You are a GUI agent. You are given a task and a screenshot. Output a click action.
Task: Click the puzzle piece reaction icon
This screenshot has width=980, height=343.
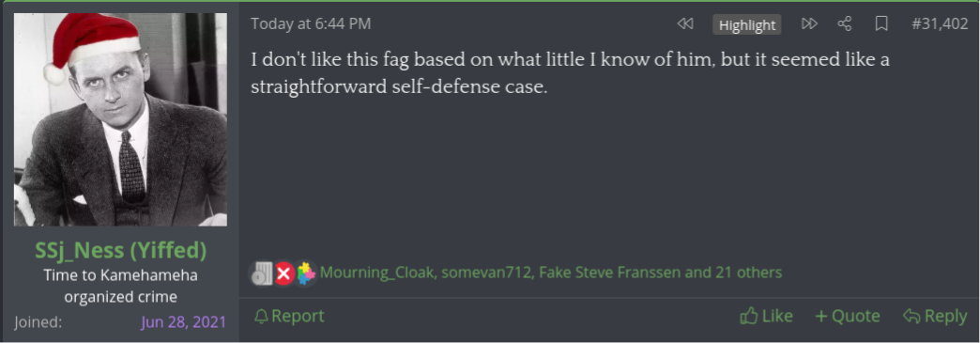[x=306, y=273]
